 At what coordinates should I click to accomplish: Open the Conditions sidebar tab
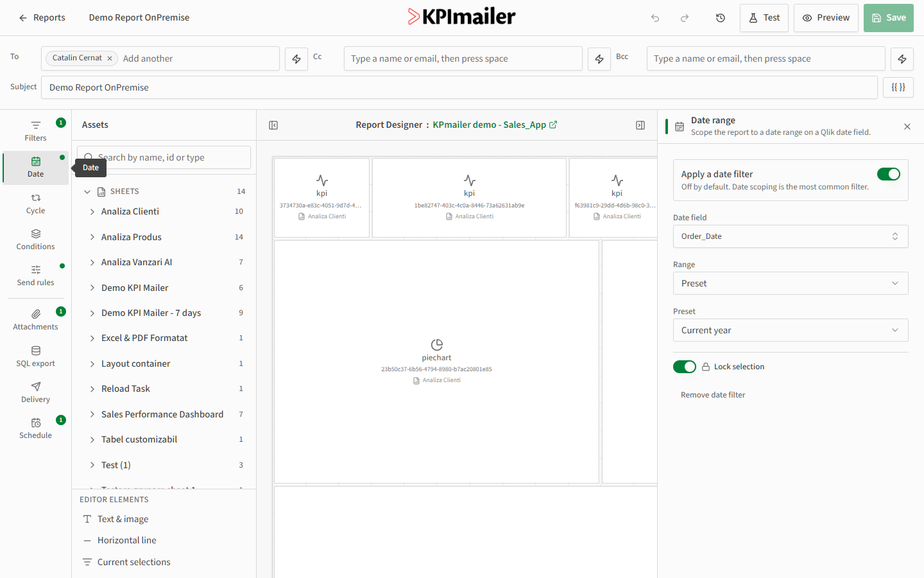[36, 240]
